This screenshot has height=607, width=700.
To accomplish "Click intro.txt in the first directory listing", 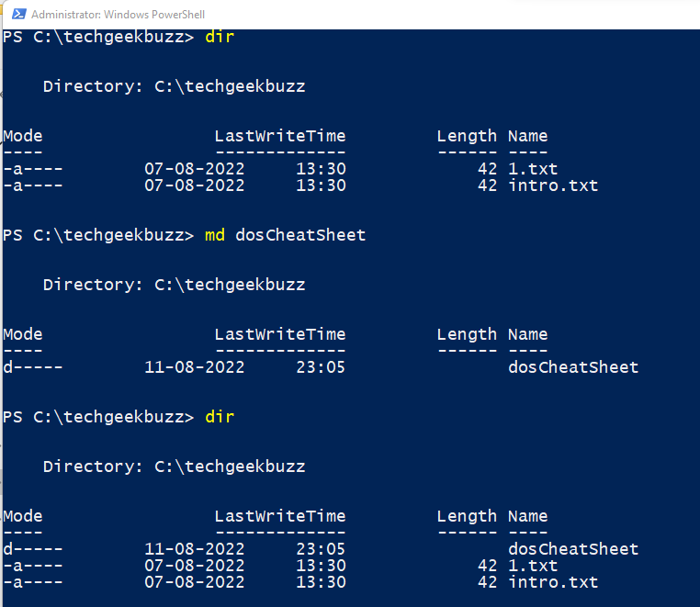I will 553,185.
